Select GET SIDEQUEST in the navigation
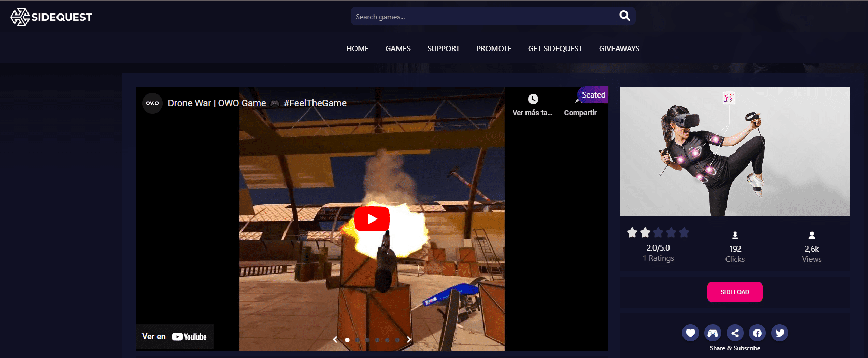Image resolution: width=868 pixels, height=358 pixels. (555, 49)
